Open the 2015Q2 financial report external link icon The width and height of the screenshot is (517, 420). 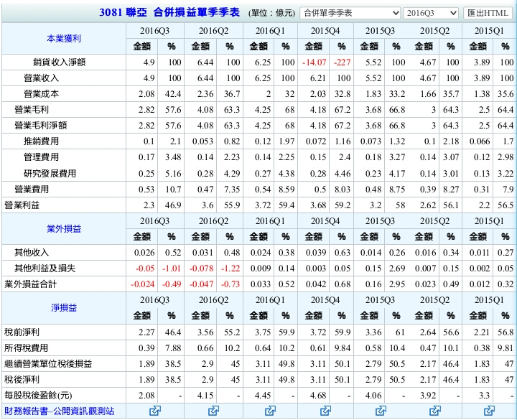435,411
